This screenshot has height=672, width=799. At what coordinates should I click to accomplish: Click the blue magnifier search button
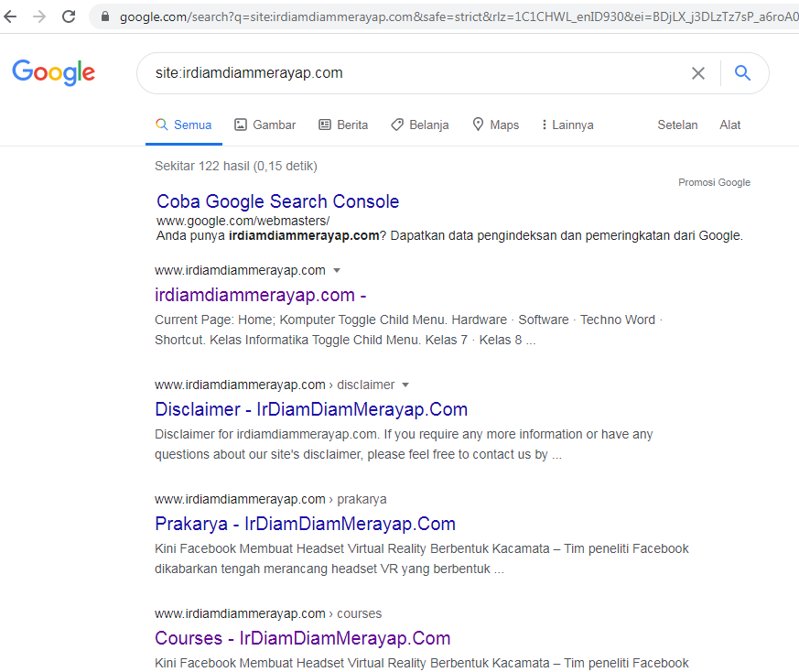click(x=742, y=73)
